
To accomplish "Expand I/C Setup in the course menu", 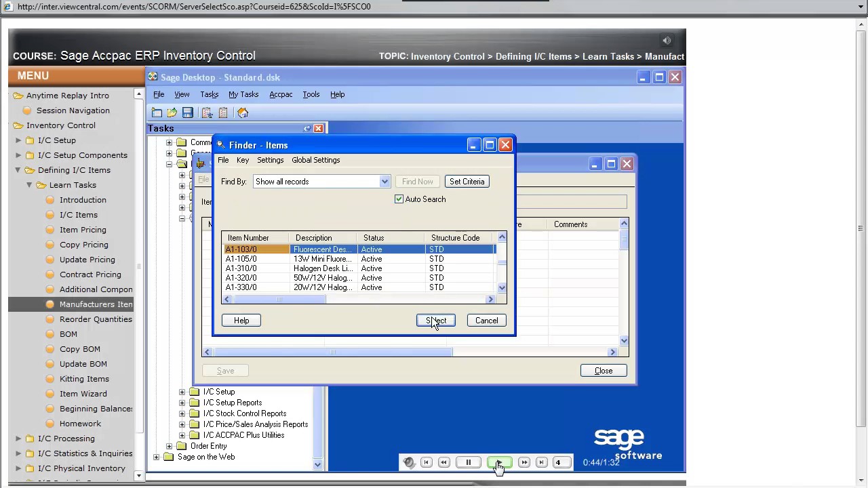I will coord(19,140).
